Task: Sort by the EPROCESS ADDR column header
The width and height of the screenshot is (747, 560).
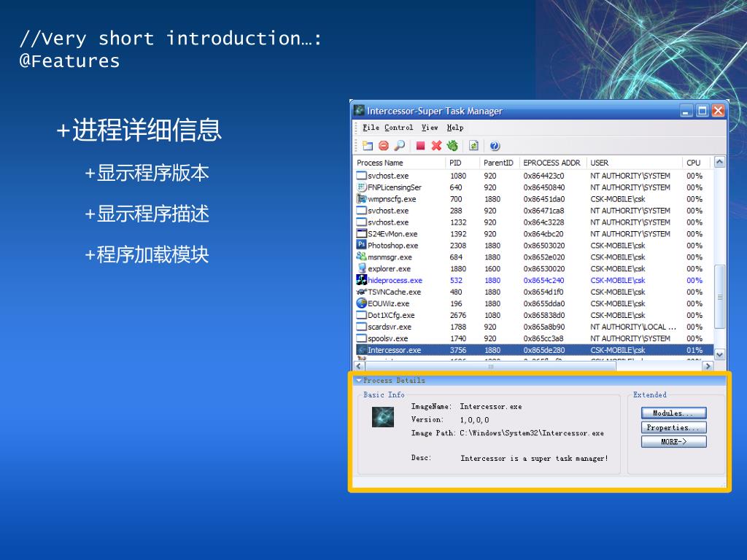Action: pyautogui.click(x=553, y=163)
